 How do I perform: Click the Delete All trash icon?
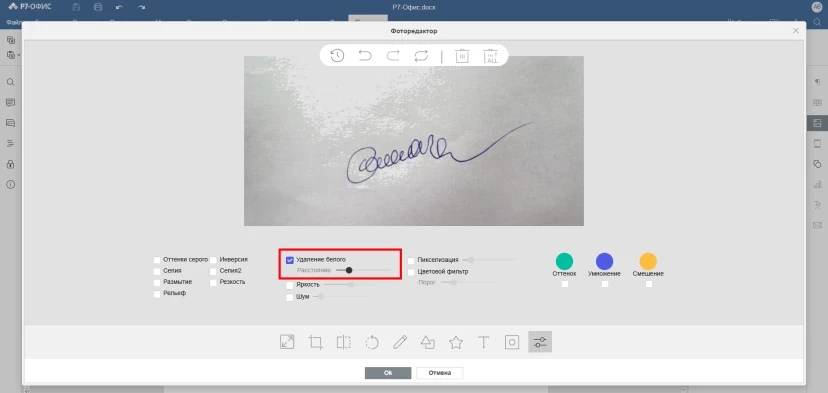491,56
